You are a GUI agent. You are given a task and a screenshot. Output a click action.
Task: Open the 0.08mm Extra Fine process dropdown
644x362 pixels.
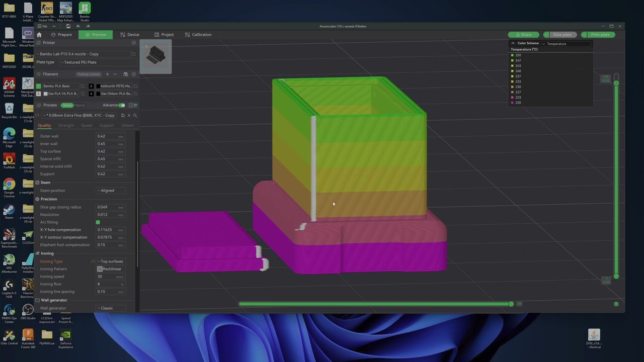point(80,116)
